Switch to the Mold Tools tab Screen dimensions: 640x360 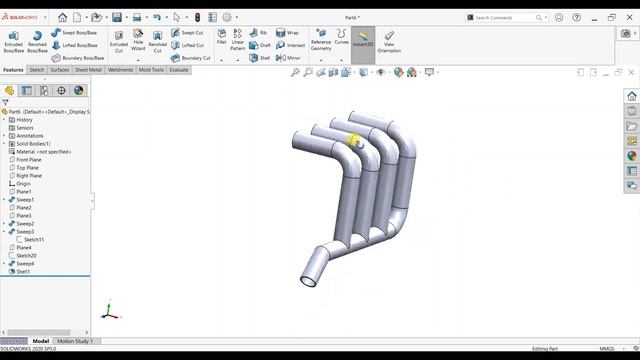tap(151, 70)
